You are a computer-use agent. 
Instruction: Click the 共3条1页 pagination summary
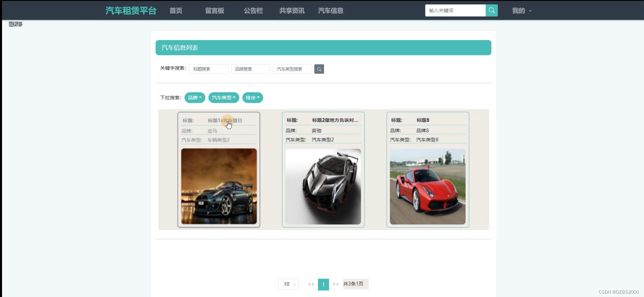click(x=355, y=284)
